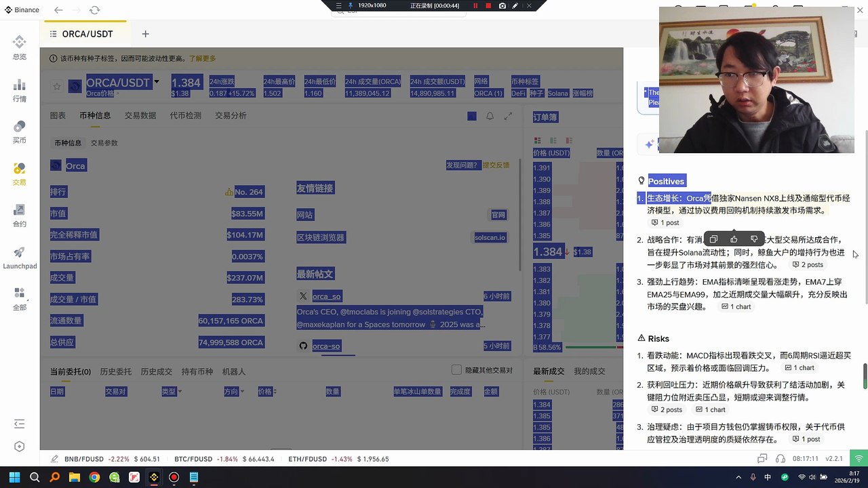Open 行情 markets in the sidebar
This screenshot has width=868, height=488.
pos(20,89)
